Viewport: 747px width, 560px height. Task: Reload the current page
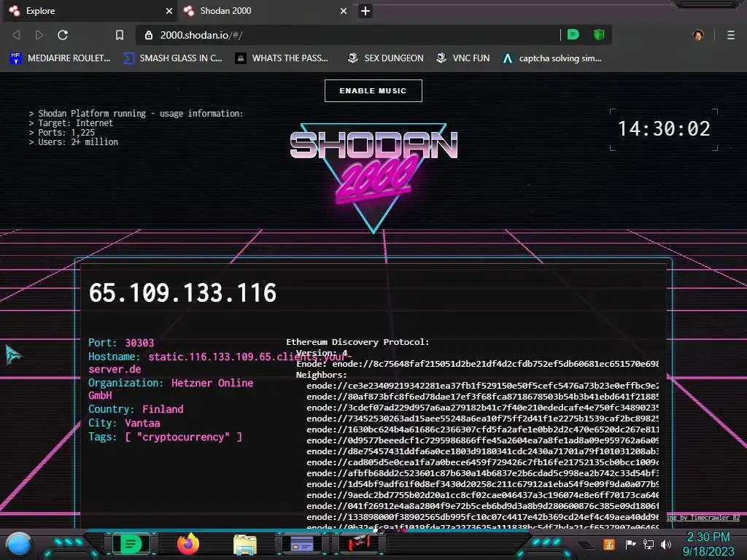point(63,35)
